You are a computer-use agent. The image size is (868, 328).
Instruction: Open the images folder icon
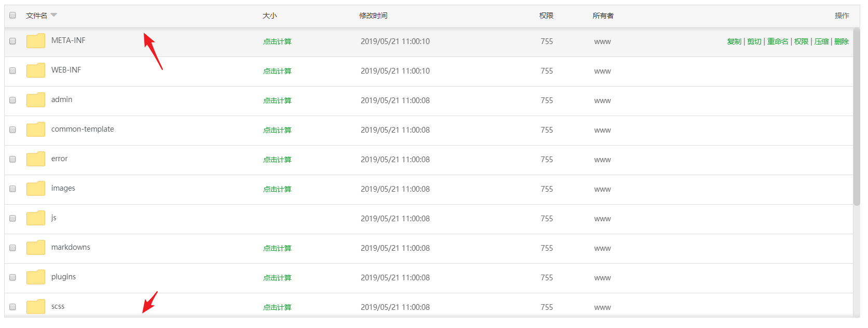tap(35, 189)
